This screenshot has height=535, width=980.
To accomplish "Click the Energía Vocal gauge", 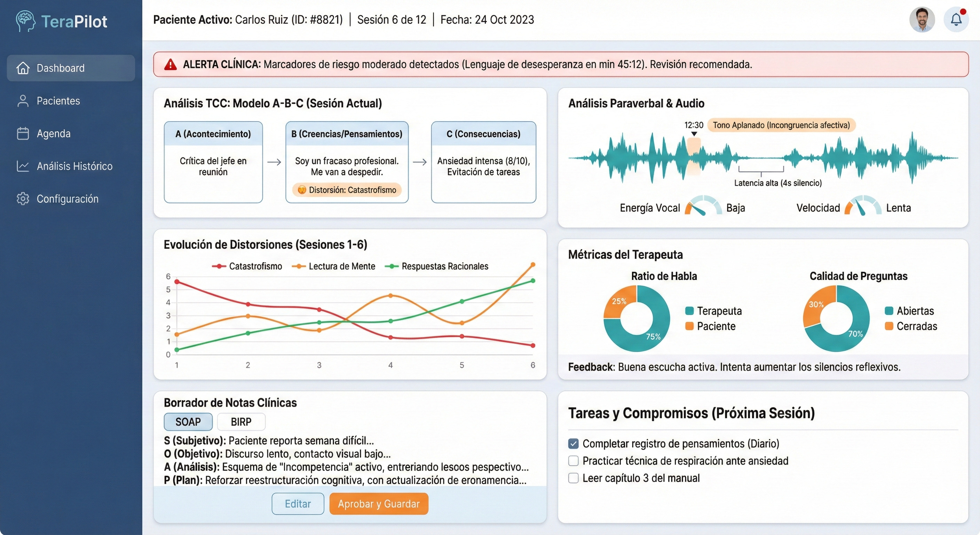I will click(x=703, y=207).
